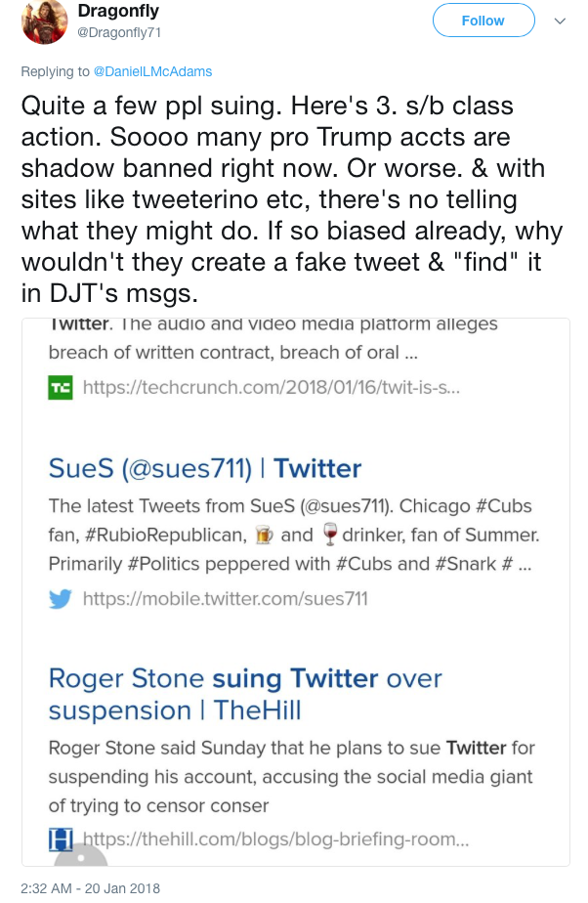Image resolution: width=588 pixels, height=903 pixels.
Task: Click the Follow button
Action: click(x=483, y=21)
